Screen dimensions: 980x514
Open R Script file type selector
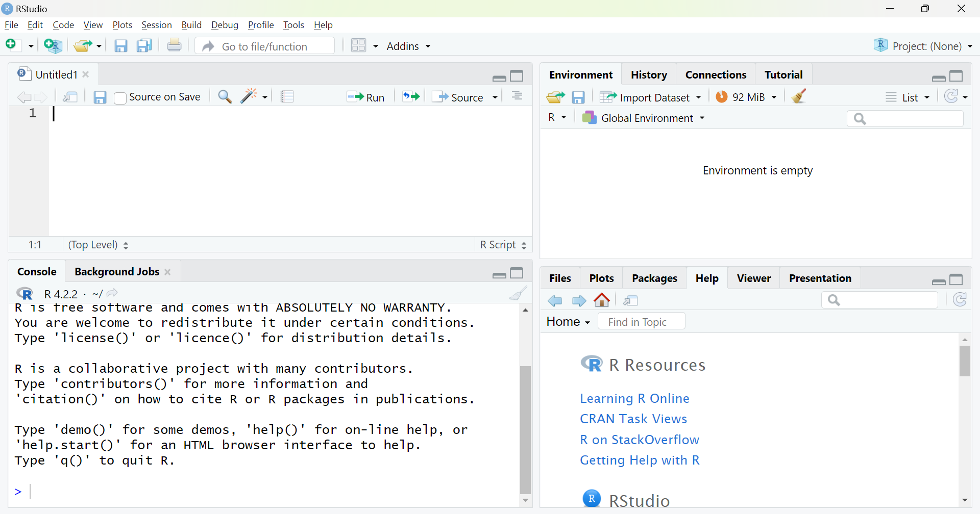point(503,245)
